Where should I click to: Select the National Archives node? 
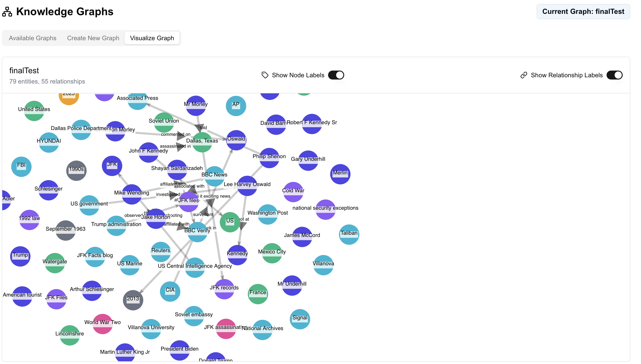[x=262, y=329]
